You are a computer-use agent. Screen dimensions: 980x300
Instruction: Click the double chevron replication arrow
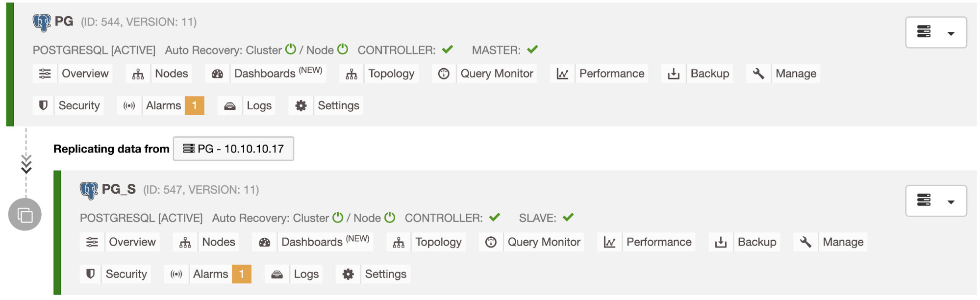[x=26, y=164]
